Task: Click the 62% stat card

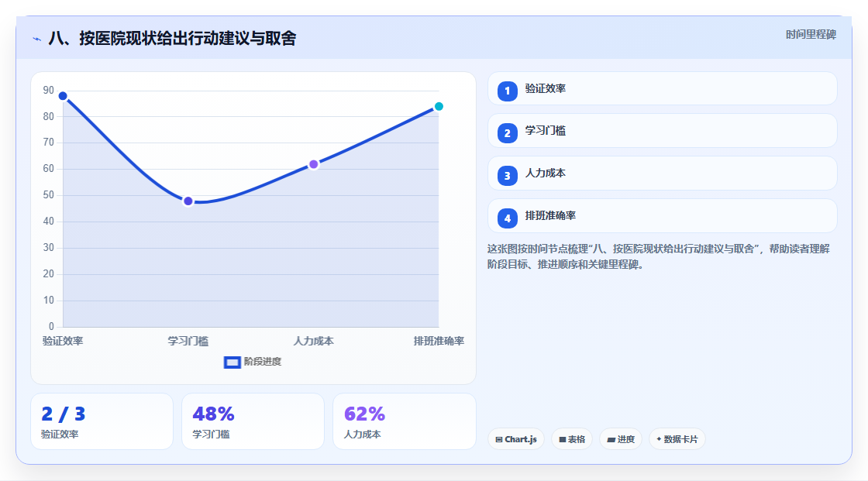Action: [x=404, y=422]
